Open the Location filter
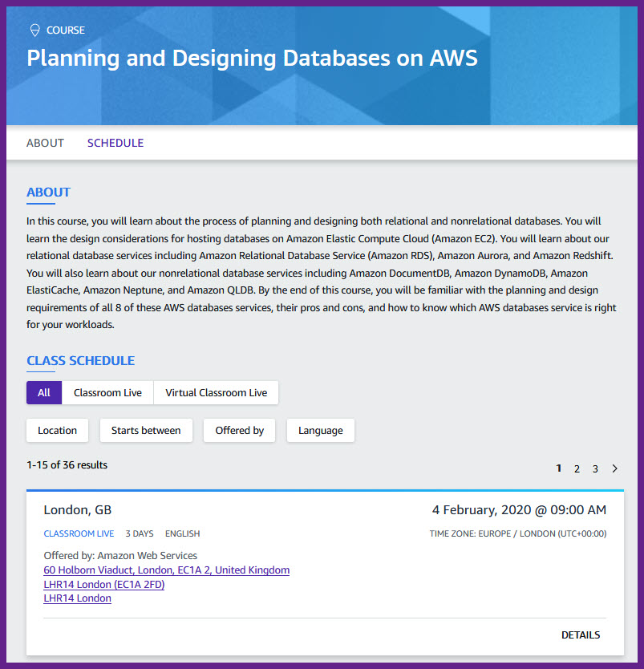644x669 pixels. 57,430
